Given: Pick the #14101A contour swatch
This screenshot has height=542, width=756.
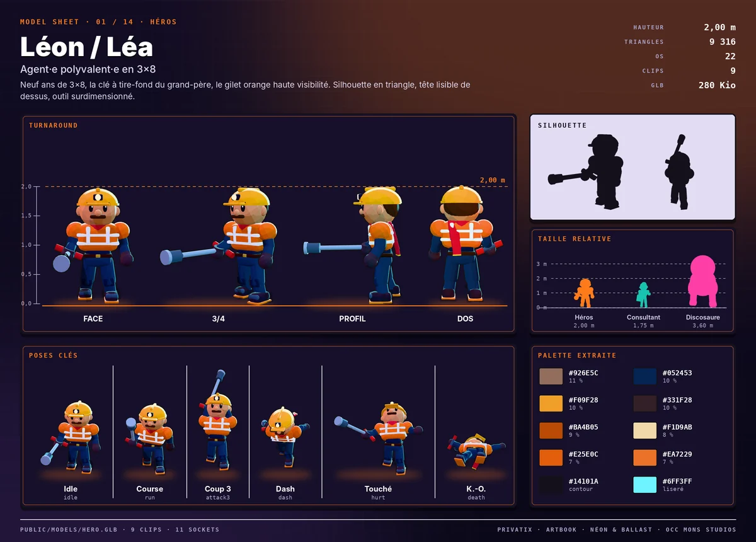Looking at the screenshot, I should [x=551, y=485].
